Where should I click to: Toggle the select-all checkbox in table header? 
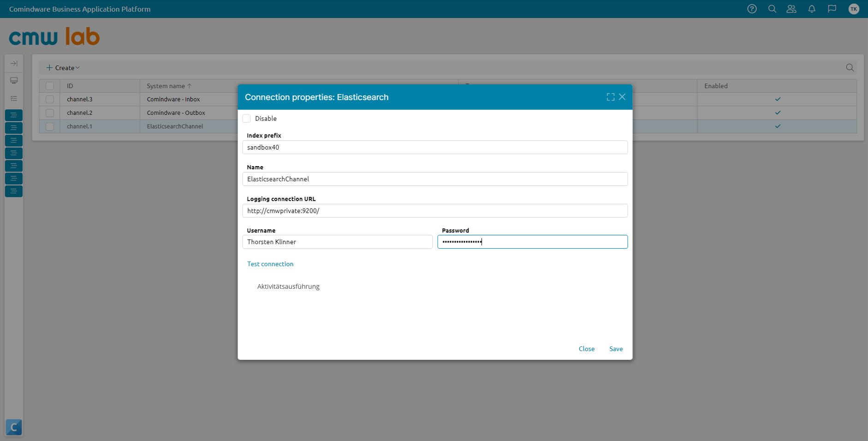click(50, 86)
